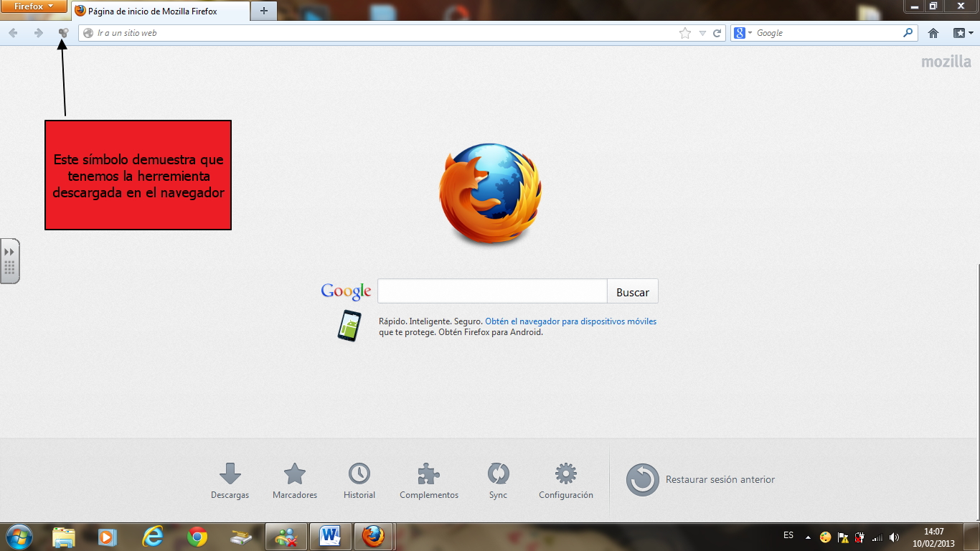The height and width of the screenshot is (551, 980).
Task: Open the scanner device icon in taskbar
Action: point(241,537)
